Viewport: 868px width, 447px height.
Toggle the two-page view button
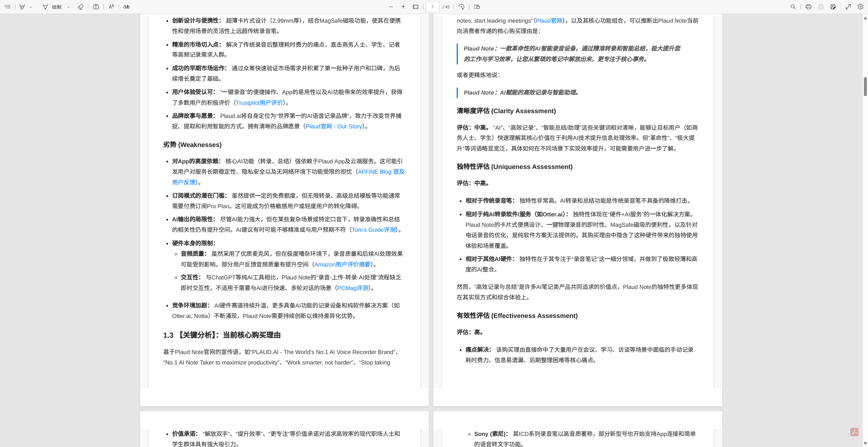point(477,7)
